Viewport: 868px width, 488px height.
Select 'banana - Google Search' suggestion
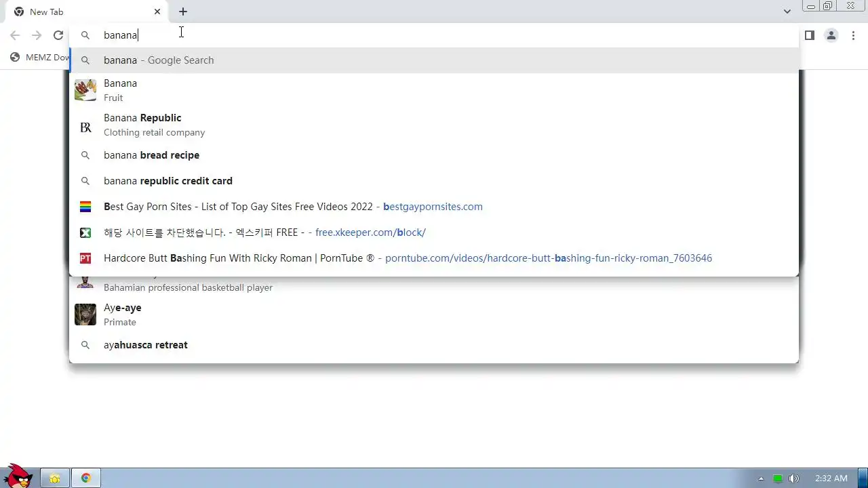434,60
